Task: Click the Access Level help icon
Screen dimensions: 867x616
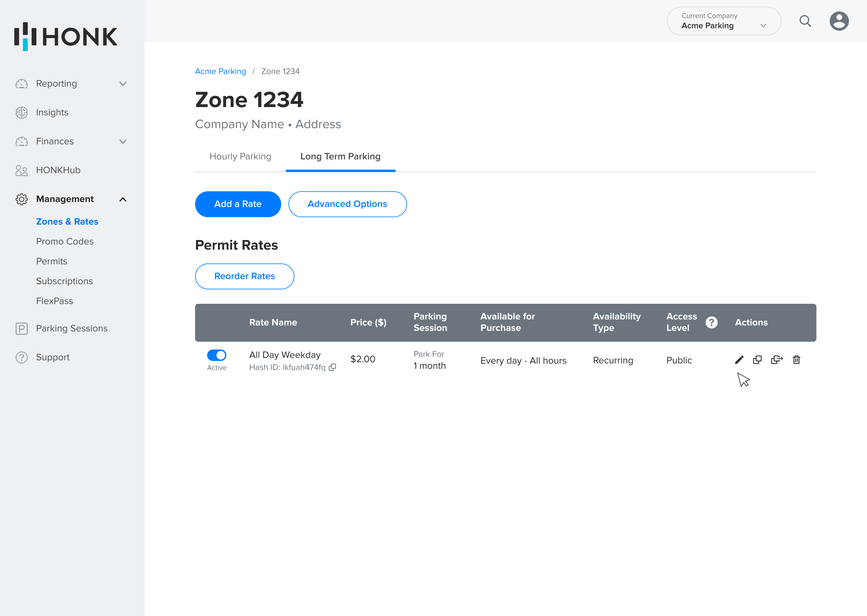Action: 711,322
